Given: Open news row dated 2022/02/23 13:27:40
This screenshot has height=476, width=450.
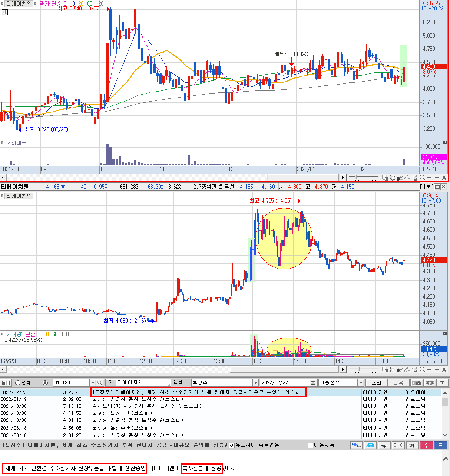Looking at the screenshot, I should [221, 393].
